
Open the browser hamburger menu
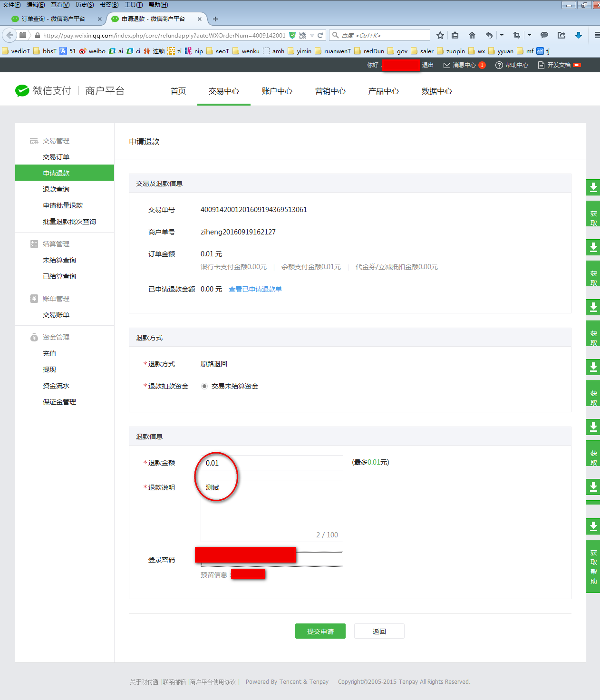(597, 35)
